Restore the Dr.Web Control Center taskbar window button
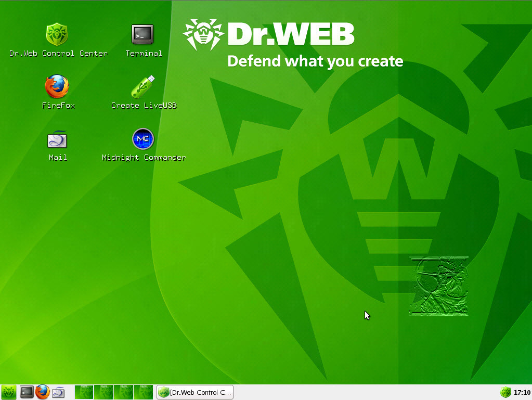 pyautogui.click(x=195, y=392)
